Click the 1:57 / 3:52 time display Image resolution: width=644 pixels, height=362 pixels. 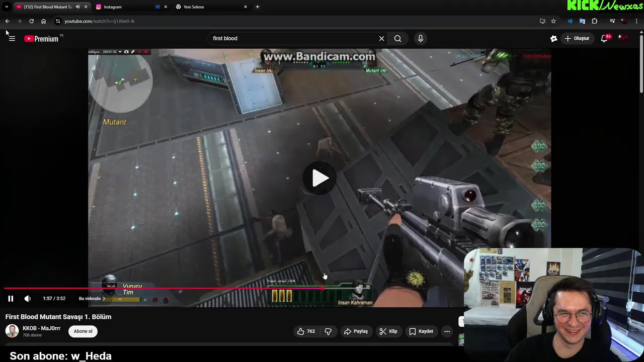click(x=54, y=299)
